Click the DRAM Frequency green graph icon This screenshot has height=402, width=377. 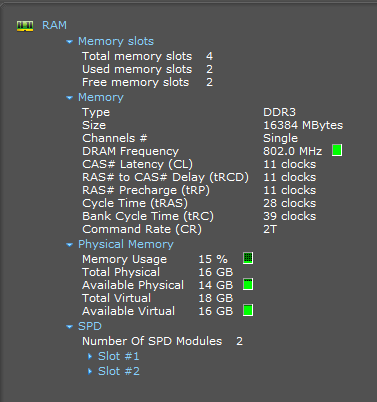337,150
